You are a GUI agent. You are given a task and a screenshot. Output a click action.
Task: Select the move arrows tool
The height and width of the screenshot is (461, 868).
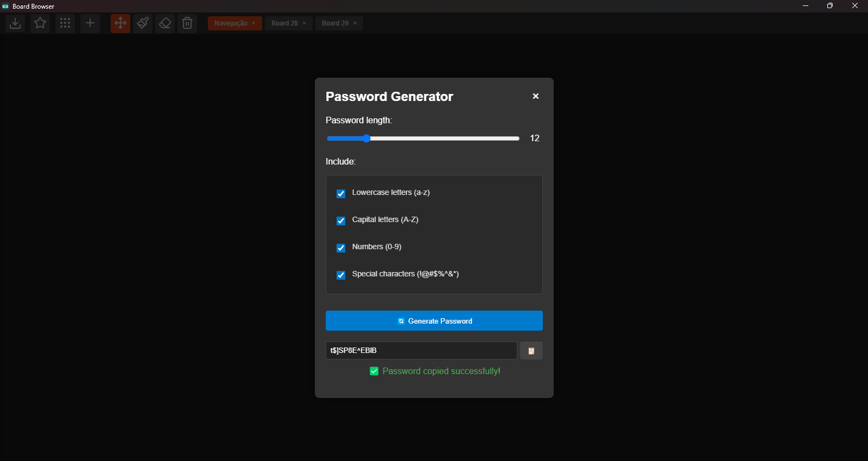121,23
